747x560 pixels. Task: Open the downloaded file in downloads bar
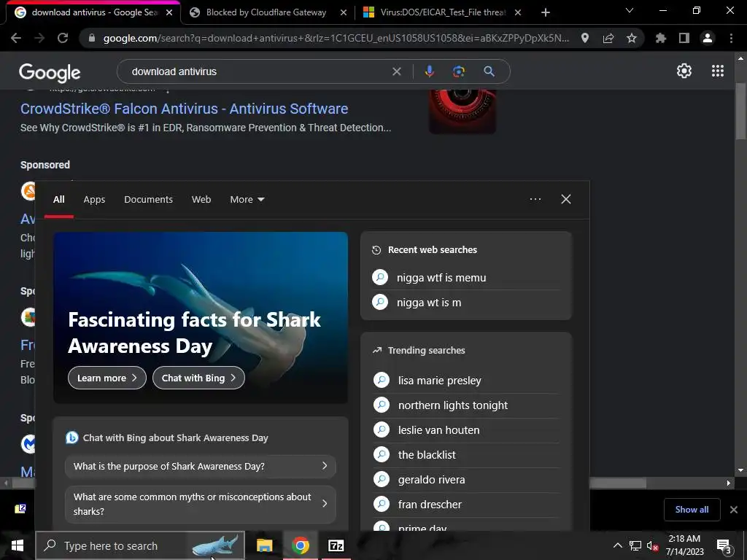click(x=20, y=509)
